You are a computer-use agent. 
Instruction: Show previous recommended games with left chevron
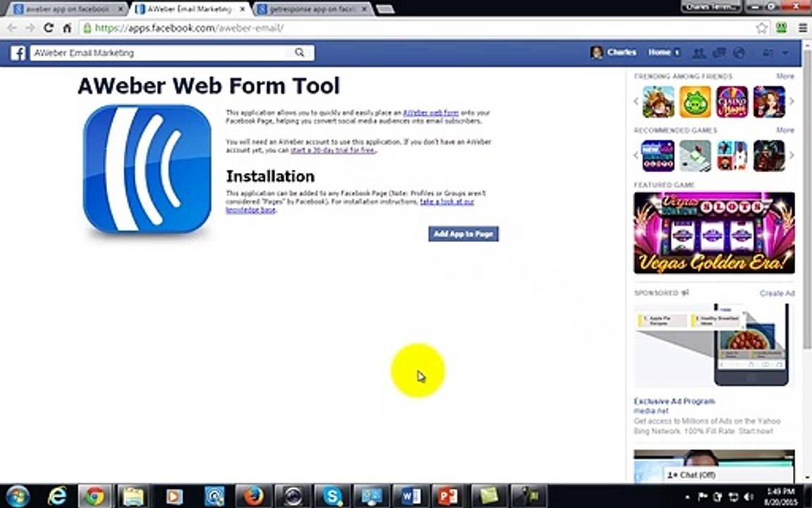pyautogui.click(x=636, y=155)
